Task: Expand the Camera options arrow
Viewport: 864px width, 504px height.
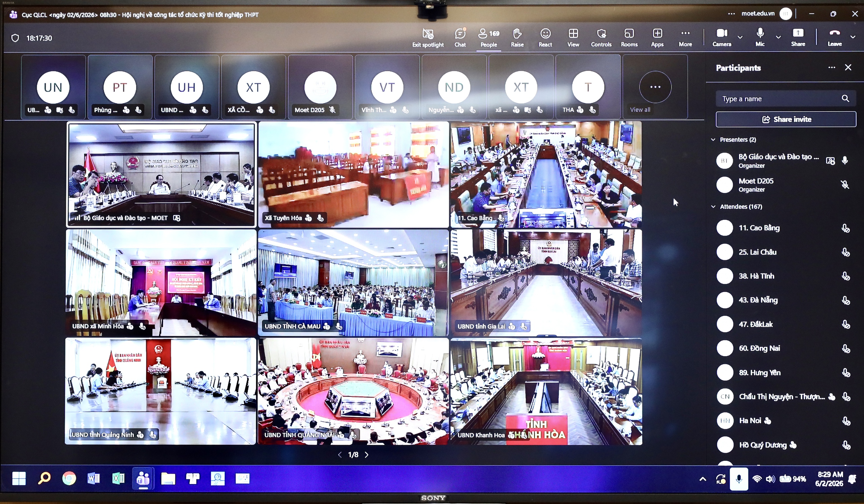Action: click(740, 37)
